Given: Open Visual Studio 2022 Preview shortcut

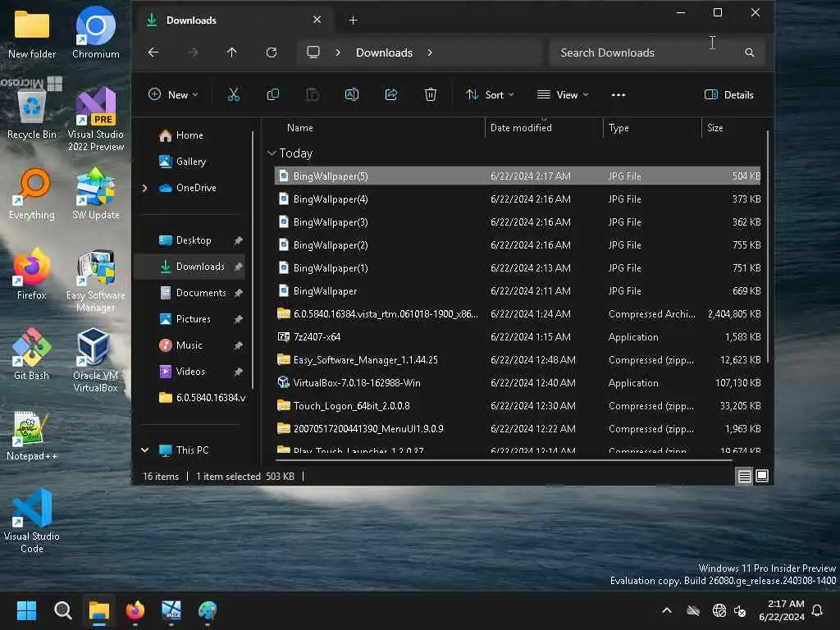Looking at the screenshot, I should pos(96,119).
